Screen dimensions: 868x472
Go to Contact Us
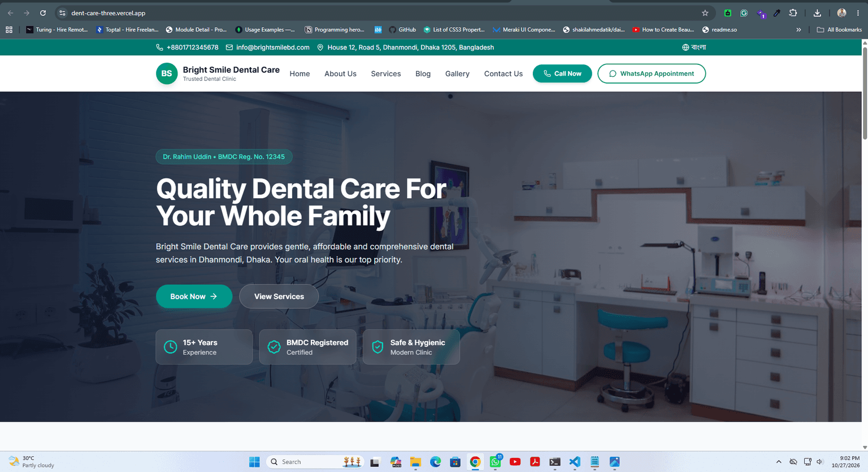(x=504, y=74)
